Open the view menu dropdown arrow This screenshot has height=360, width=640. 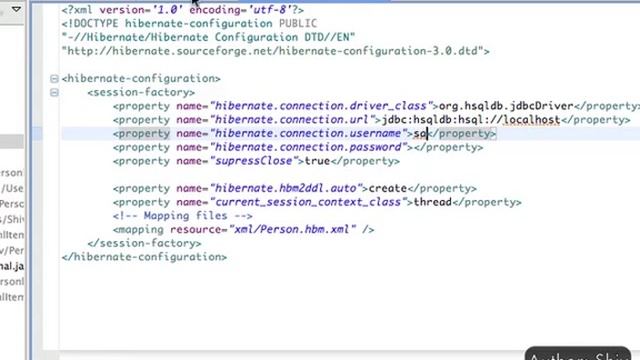[x=16, y=9]
